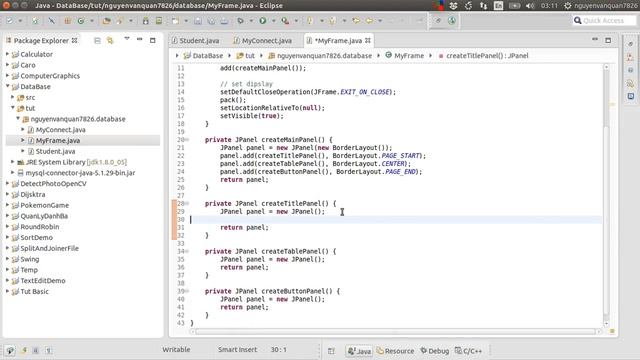Collapse the createTablePanel method fold marker
Screen dimensions: 640x360
coord(187,251)
